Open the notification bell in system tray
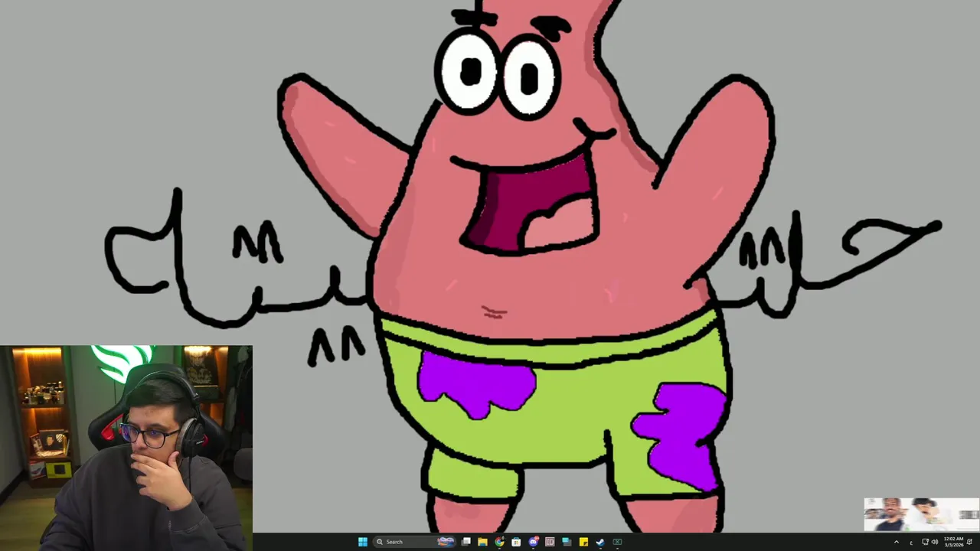 coord(969,542)
